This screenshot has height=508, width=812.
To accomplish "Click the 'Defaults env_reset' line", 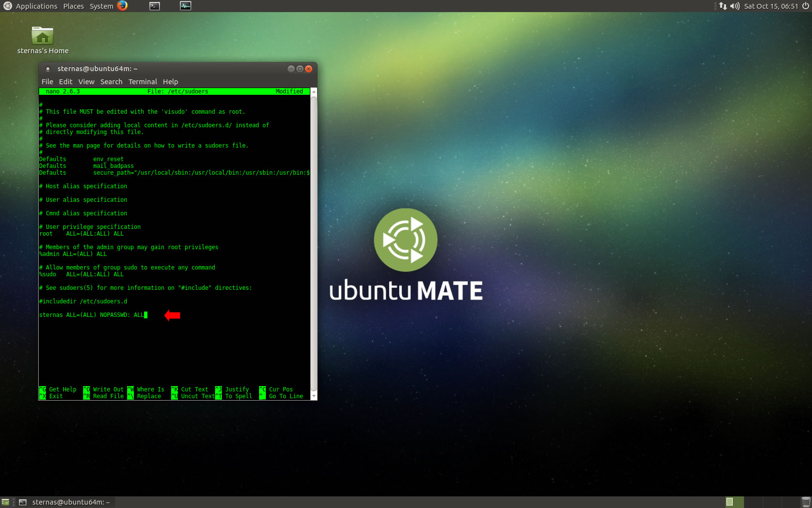I will pyautogui.click(x=81, y=159).
